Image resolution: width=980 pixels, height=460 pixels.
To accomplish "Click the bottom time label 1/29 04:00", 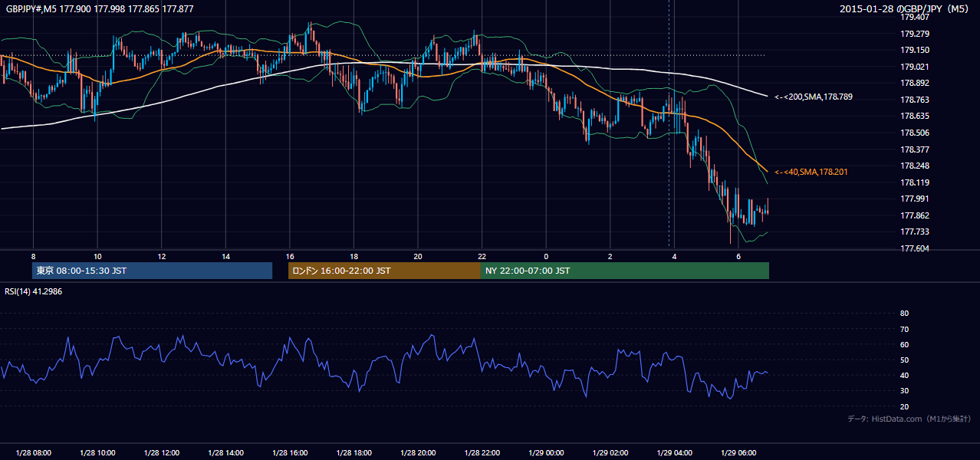I will click(x=674, y=453).
